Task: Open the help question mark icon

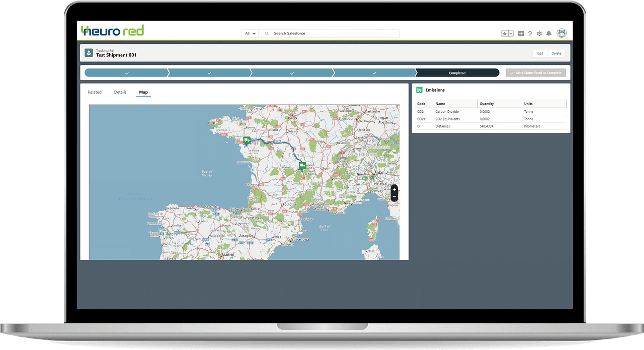Action: point(530,34)
